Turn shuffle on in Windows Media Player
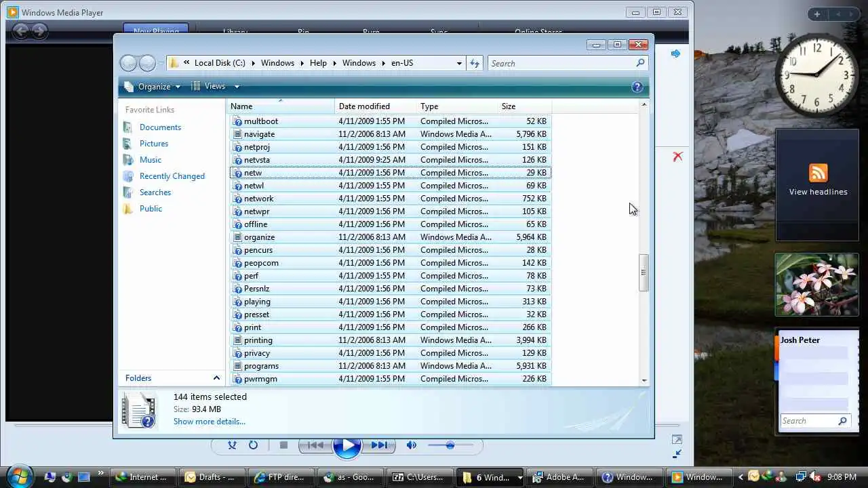 click(232, 445)
